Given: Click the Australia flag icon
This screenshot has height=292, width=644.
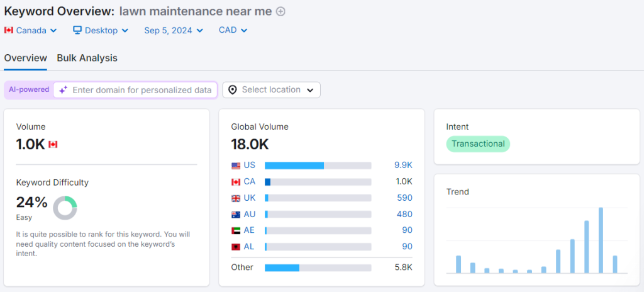Looking at the screenshot, I should 236,215.
